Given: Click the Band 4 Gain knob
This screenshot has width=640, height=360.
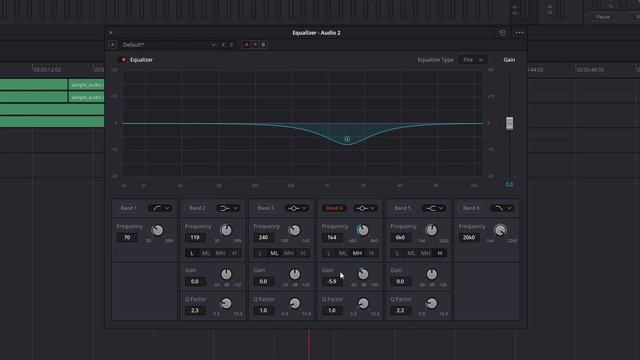Looking at the screenshot, I should coord(363,274).
